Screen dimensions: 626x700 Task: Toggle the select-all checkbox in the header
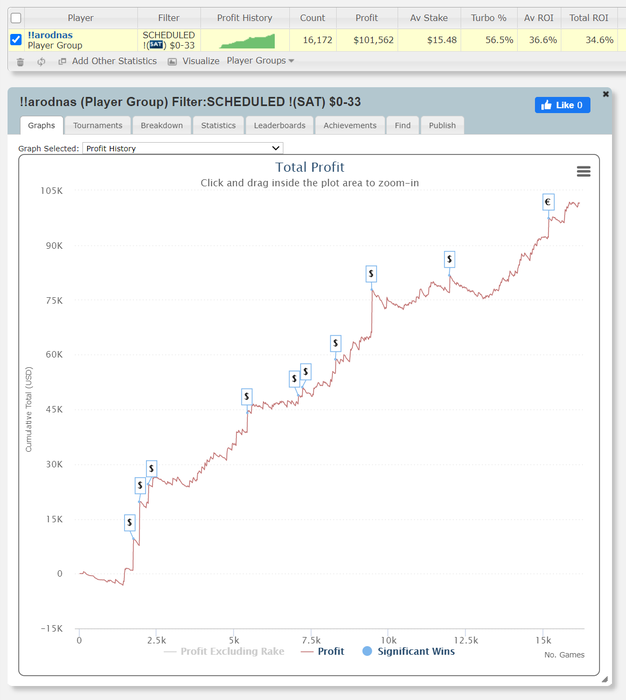[x=16, y=18]
